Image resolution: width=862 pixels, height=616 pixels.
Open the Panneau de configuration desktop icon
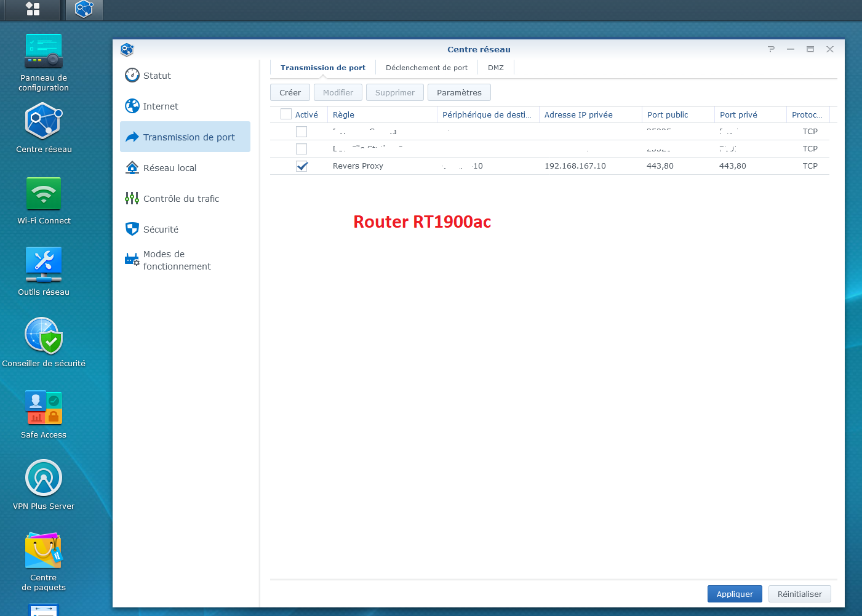point(44,52)
